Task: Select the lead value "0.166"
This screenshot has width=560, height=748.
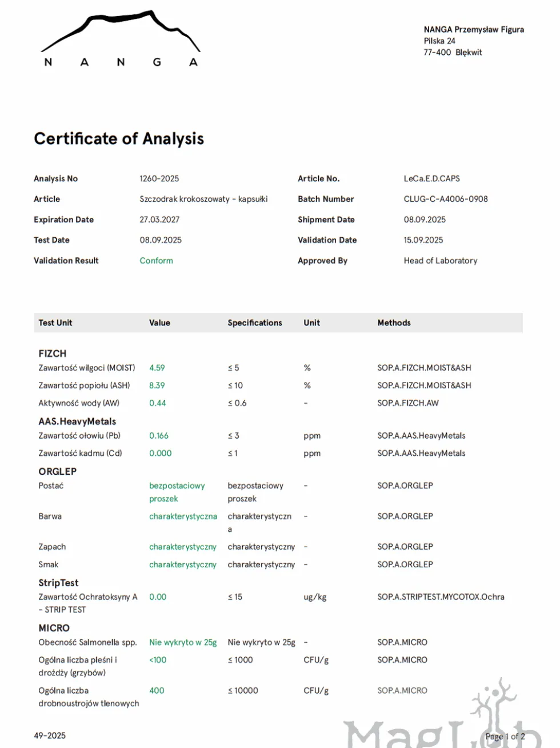Action: 159,436
